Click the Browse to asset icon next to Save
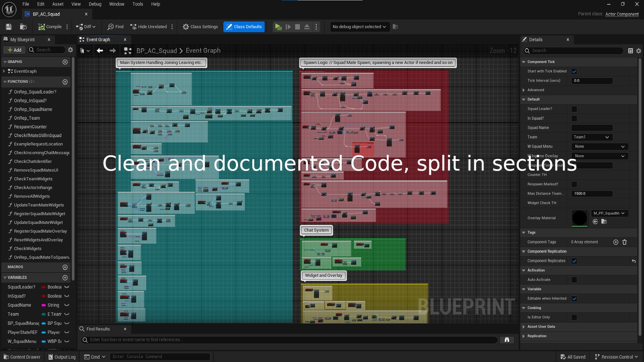 coord(23,27)
